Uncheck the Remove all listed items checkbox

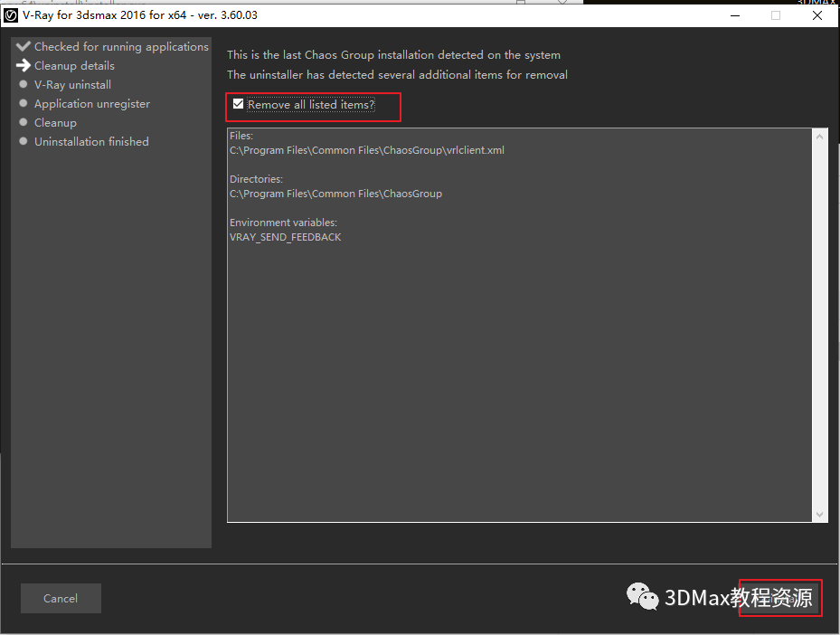[x=239, y=104]
